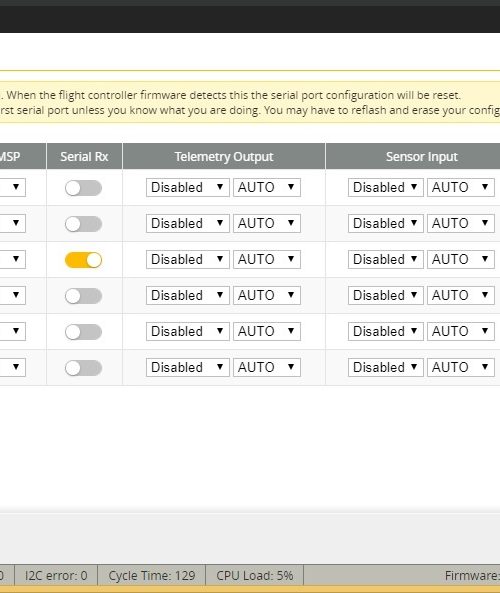This screenshot has height=593, width=500.
Task: Open fifth row MSP baud dropdown arrow
Action: click(x=16, y=331)
